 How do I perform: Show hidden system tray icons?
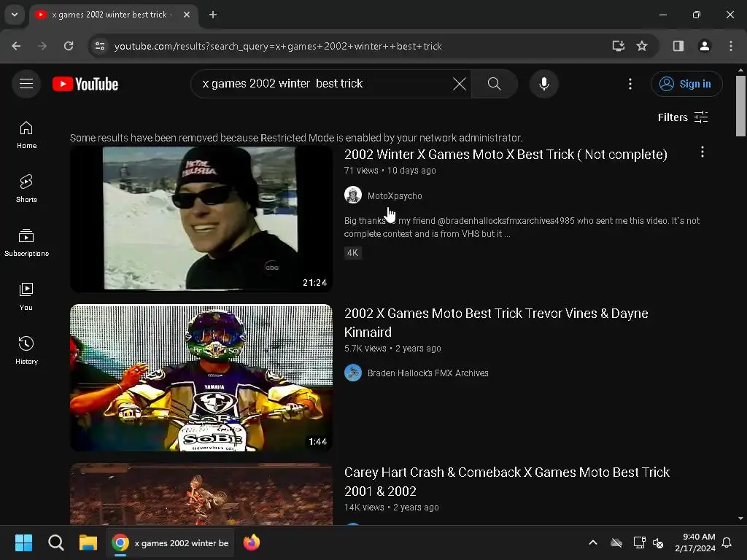click(x=592, y=542)
